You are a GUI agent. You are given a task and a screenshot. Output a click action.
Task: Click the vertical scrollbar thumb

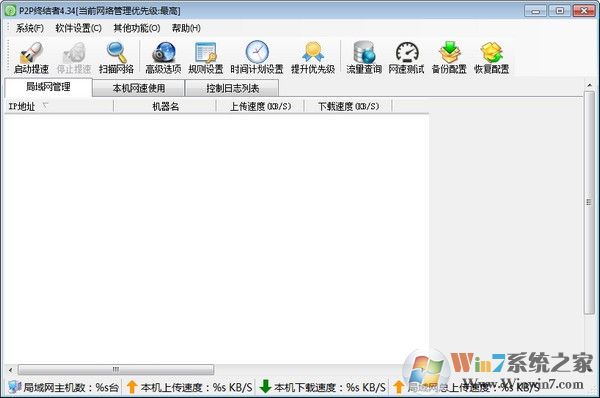pos(589,203)
